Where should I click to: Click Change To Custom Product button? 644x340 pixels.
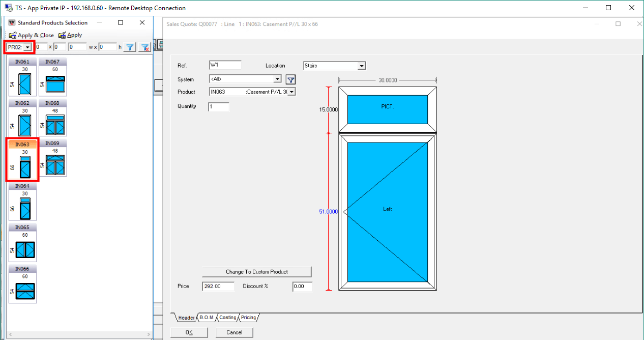pos(256,272)
